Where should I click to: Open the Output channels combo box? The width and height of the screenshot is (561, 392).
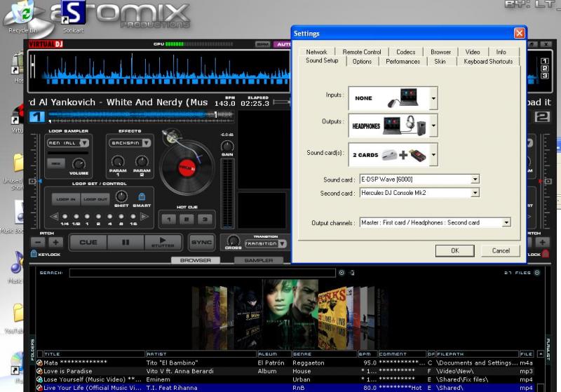coord(435,222)
